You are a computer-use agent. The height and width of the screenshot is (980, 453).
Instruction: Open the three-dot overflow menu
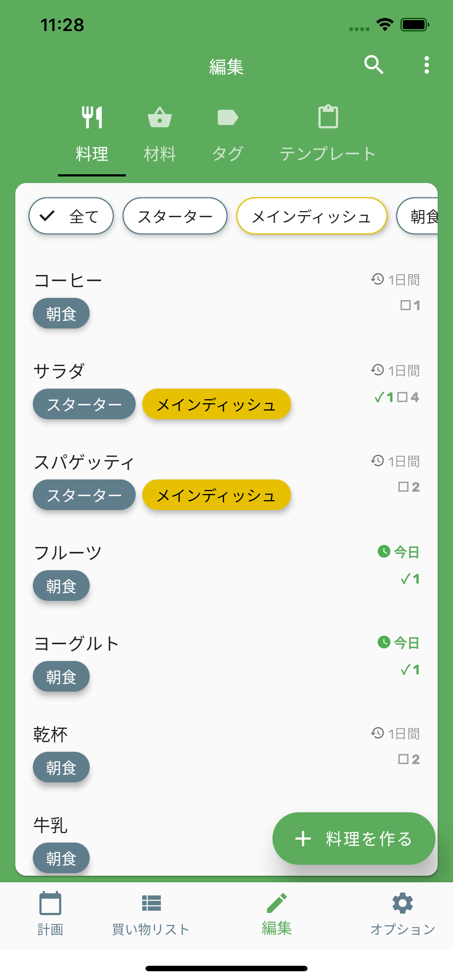coord(426,65)
